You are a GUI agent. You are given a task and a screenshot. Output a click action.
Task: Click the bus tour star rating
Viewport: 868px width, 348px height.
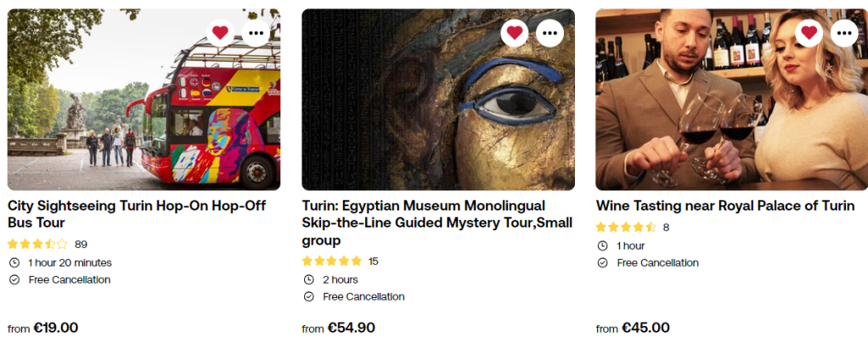click(x=37, y=244)
